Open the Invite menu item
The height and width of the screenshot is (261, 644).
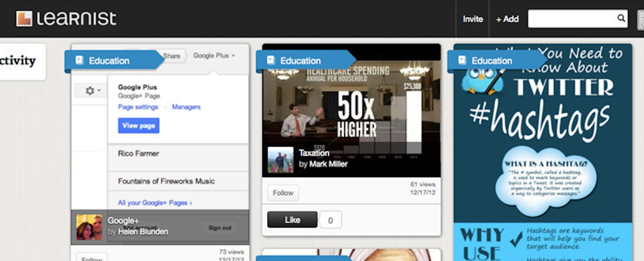(473, 19)
